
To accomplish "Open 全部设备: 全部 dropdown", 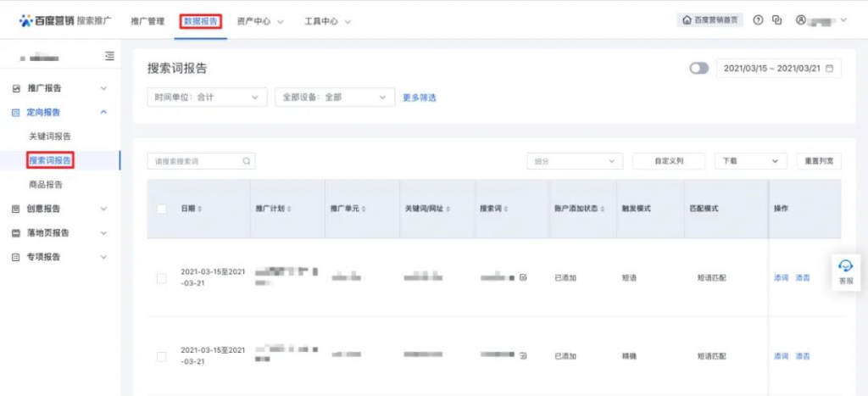I will tap(335, 97).
